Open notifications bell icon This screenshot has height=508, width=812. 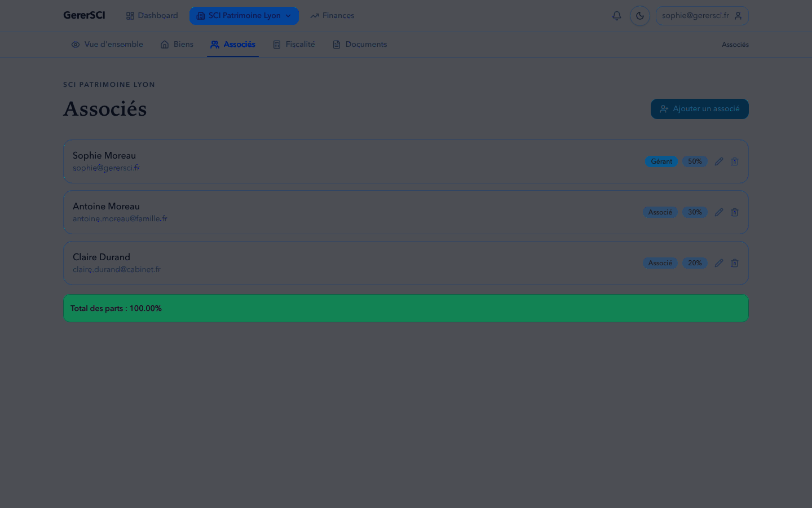click(x=617, y=16)
